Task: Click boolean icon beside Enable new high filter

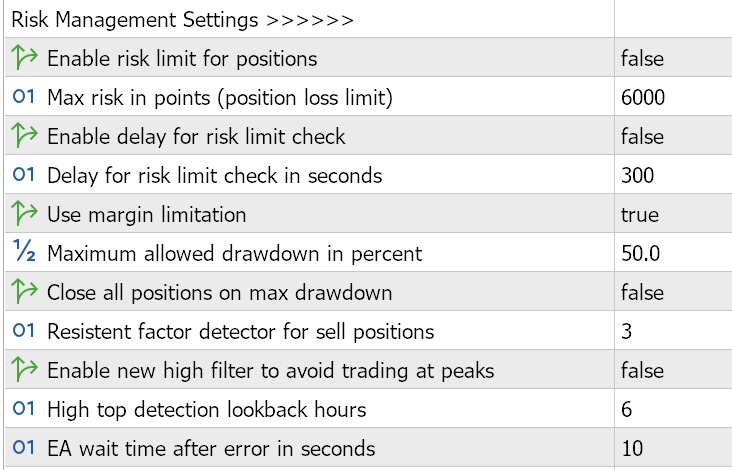Action: [x=24, y=369]
